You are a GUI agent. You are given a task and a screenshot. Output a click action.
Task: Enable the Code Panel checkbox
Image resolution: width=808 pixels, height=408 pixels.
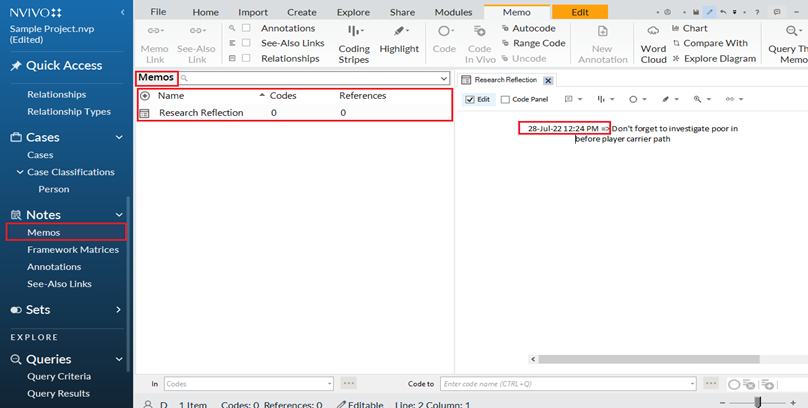[505, 99]
